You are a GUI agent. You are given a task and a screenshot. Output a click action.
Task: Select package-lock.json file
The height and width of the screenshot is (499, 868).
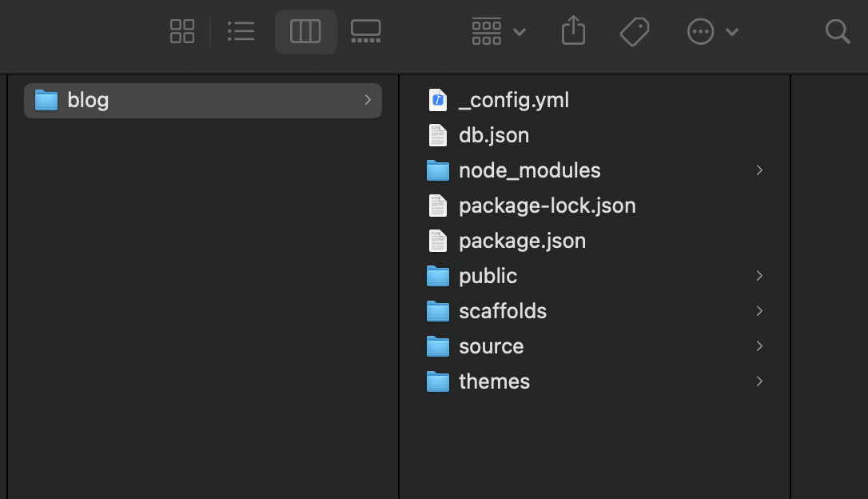click(547, 206)
